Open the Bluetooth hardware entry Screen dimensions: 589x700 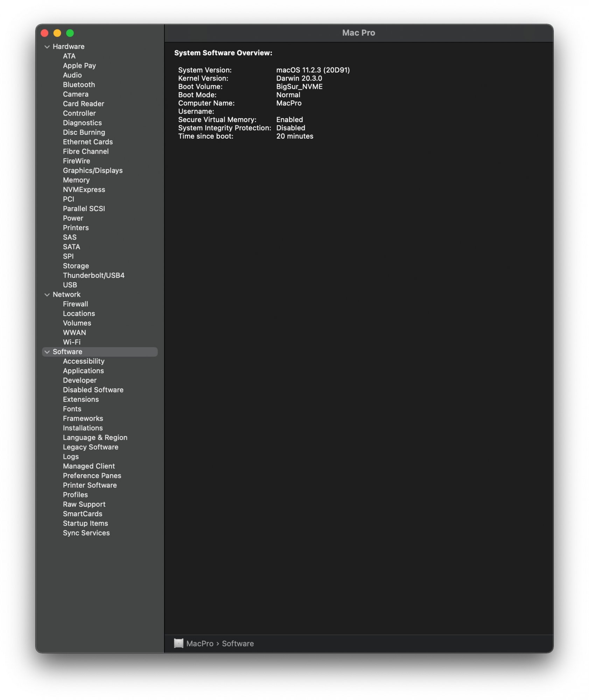[x=79, y=85]
